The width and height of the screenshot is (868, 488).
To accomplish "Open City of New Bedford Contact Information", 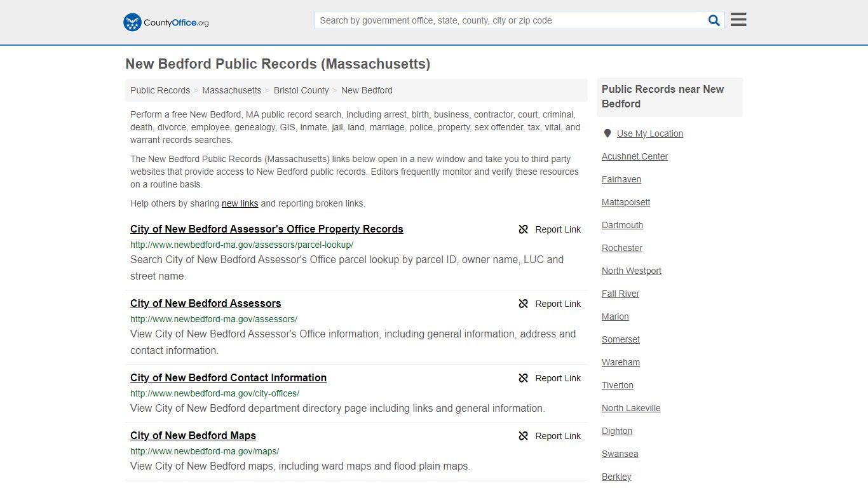I will (x=228, y=377).
